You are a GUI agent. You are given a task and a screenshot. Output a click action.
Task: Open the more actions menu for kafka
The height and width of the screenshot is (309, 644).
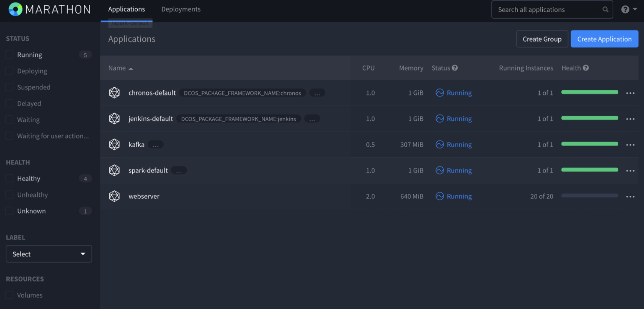(630, 145)
